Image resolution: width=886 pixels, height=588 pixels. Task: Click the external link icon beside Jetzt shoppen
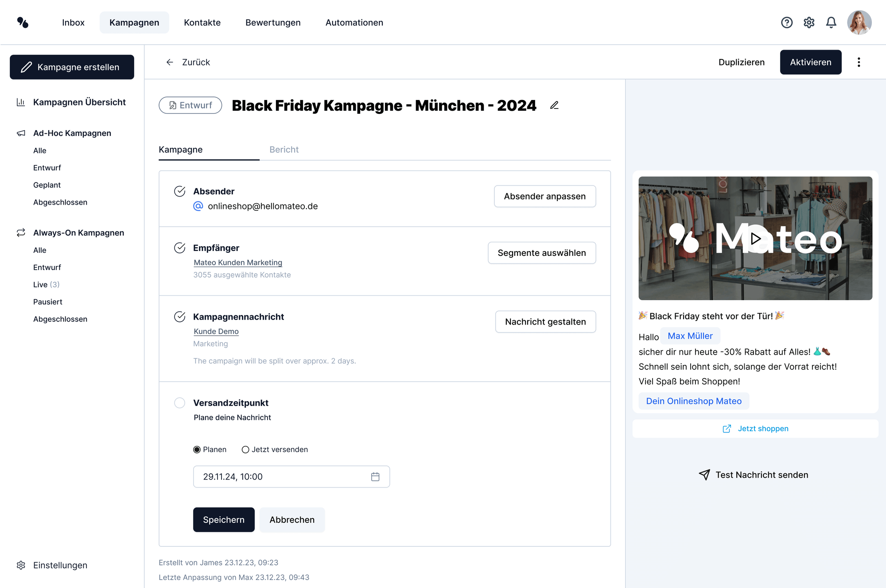click(x=727, y=429)
